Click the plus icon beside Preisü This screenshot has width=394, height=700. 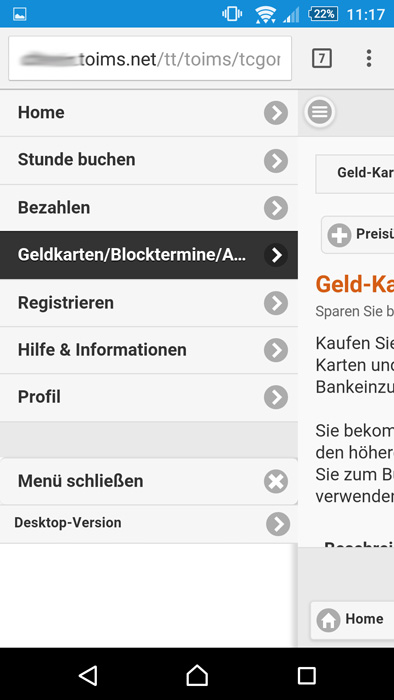tap(339, 235)
